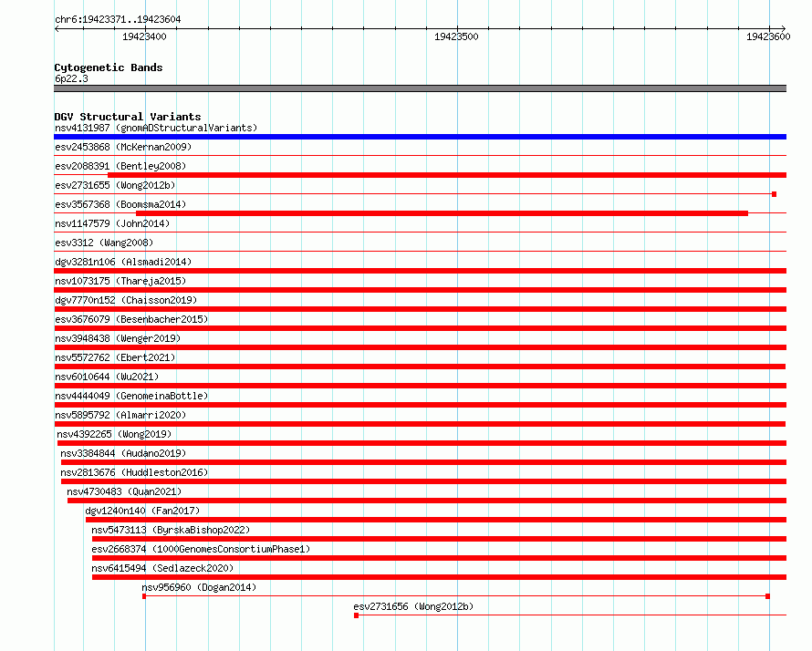Screen dimensions: 812x651
Task: Open variant nsv5473113 (ByrskaBishop2022)
Action: point(171,530)
